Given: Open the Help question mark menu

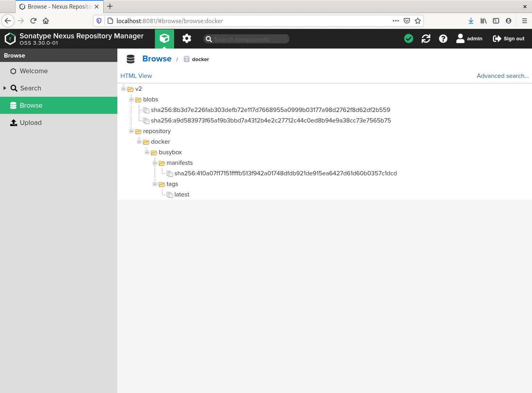Looking at the screenshot, I should 443,38.
